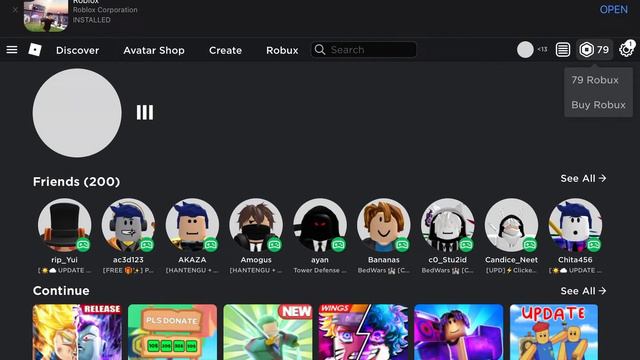The image size is (640, 360).
Task: Go to Avatar Shop
Action: coord(154,50)
